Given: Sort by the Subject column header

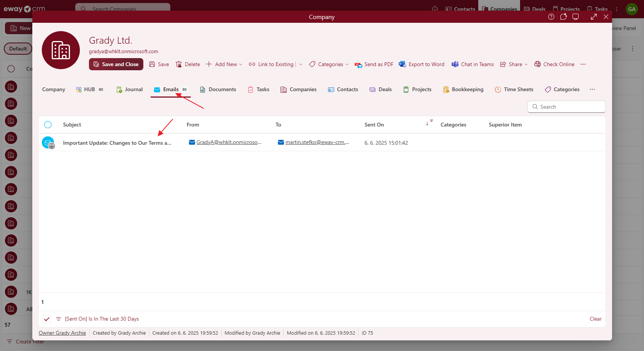Looking at the screenshot, I should pos(72,125).
